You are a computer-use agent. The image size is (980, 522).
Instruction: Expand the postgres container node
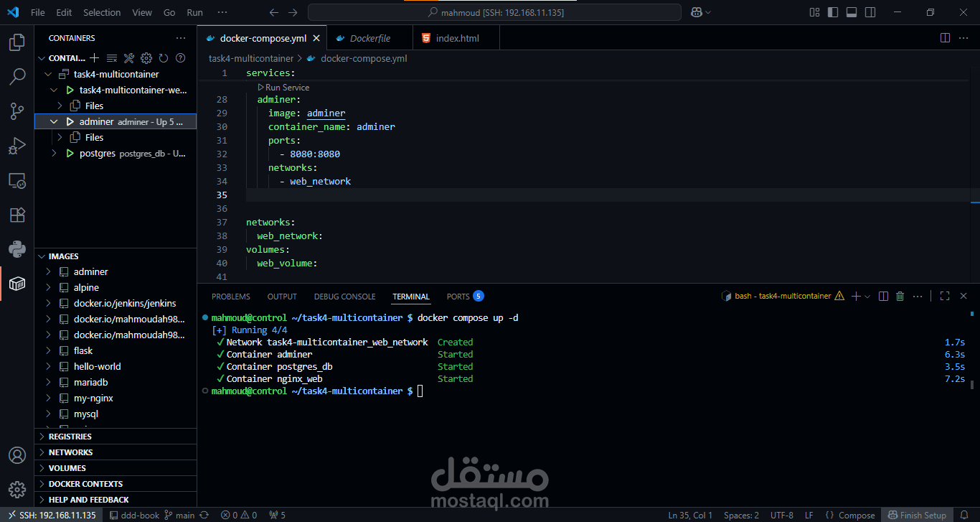tap(54, 153)
